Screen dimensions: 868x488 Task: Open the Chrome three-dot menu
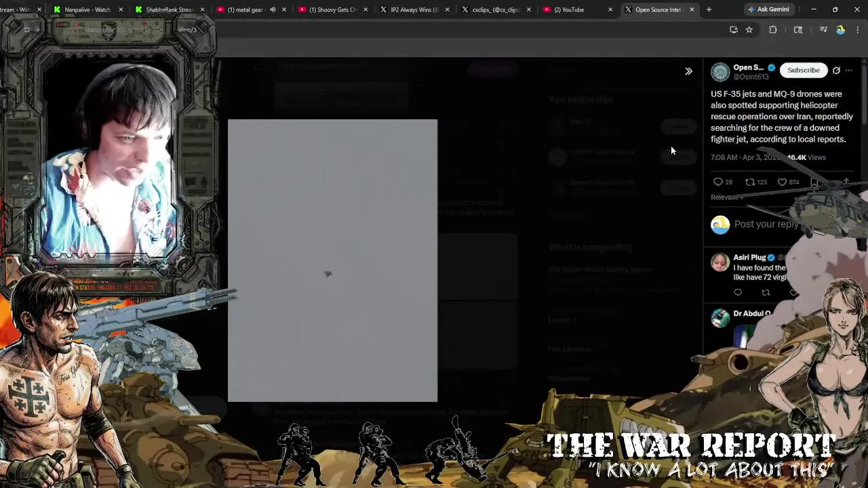[858, 30]
